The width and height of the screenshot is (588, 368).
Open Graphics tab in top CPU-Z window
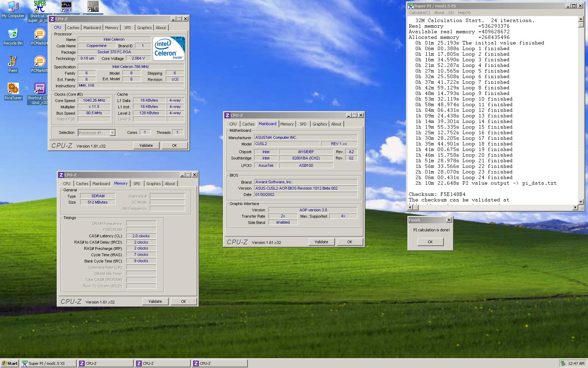pyautogui.click(x=145, y=28)
